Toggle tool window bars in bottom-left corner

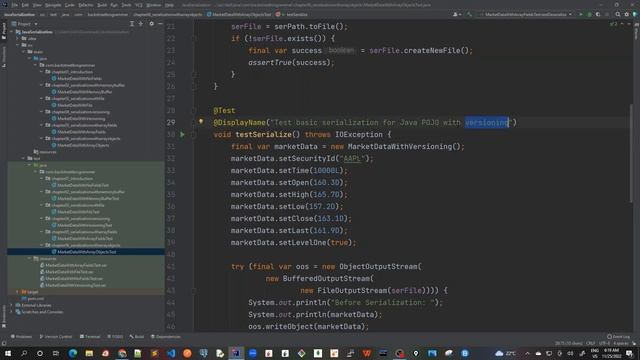tap(4, 343)
